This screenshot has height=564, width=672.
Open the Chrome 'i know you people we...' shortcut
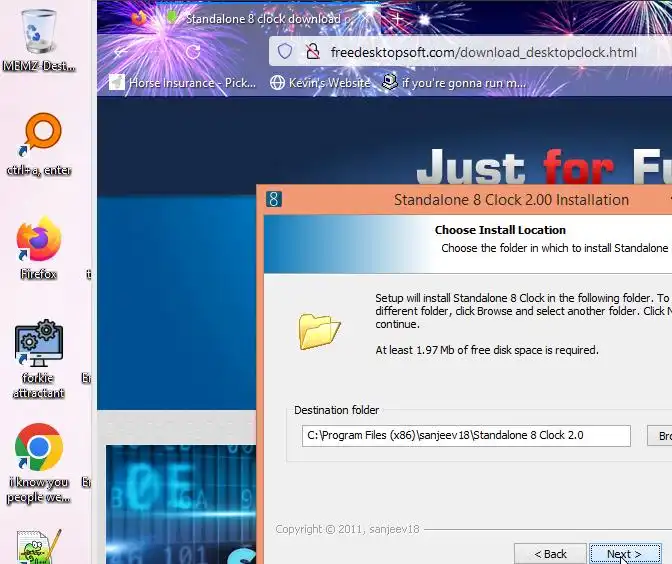[x=39, y=463]
